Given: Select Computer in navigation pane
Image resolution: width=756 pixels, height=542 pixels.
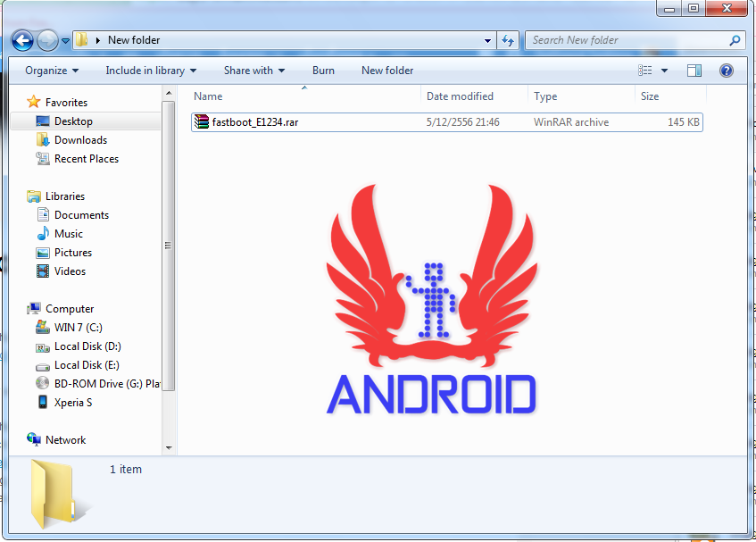Looking at the screenshot, I should click(70, 309).
